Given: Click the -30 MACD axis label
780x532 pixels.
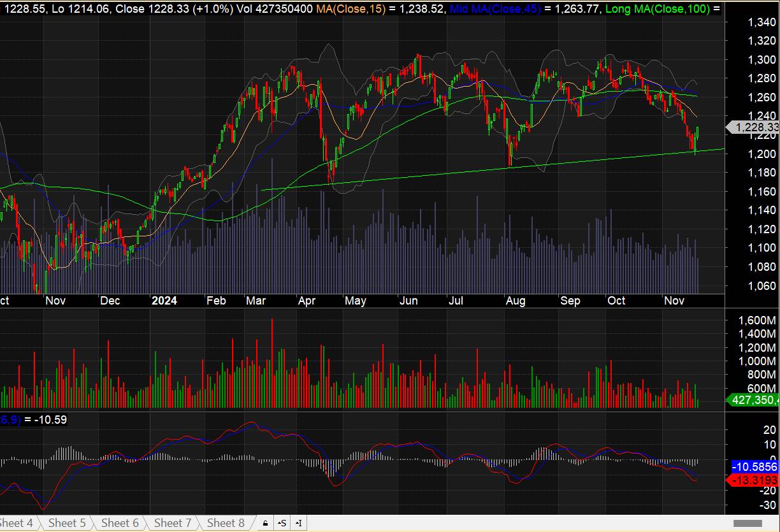Looking at the screenshot, I should 767,505.
